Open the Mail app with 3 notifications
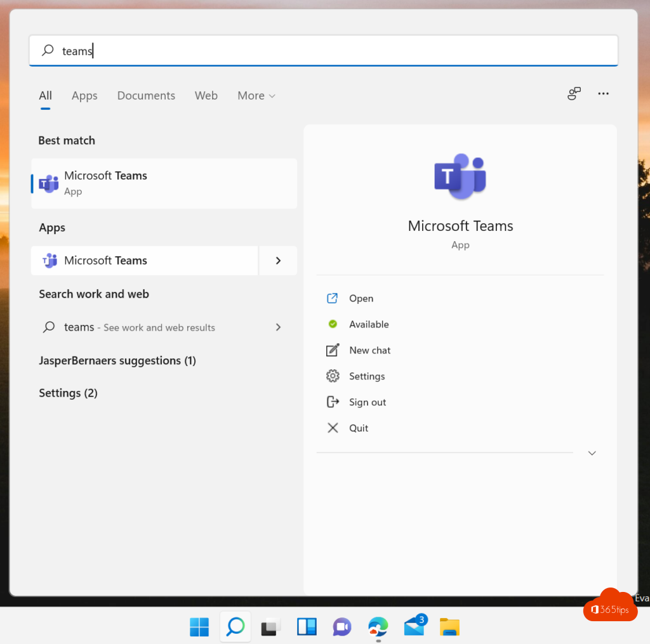The image size is (650, 644). 415,626
